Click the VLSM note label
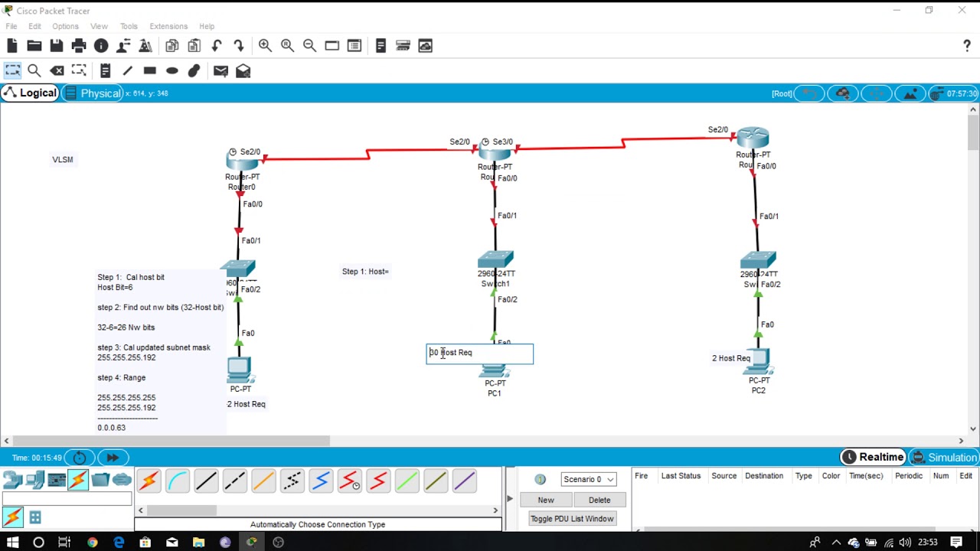This screenshot has height=551, width=980. (63, 159)
